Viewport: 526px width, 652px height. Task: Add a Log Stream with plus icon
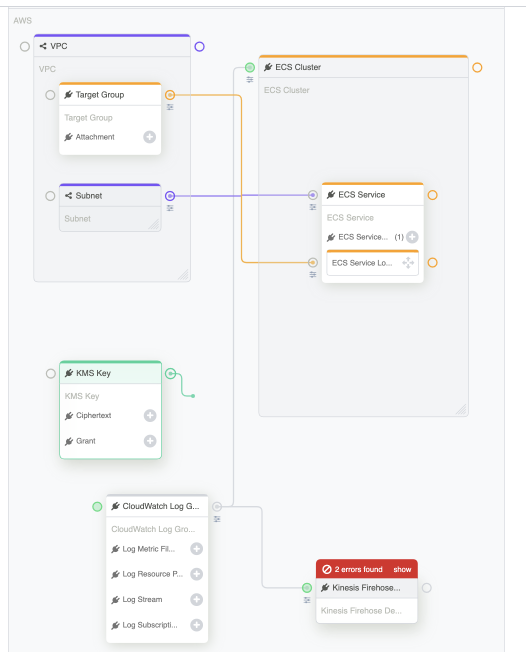(x=197, y=600)
